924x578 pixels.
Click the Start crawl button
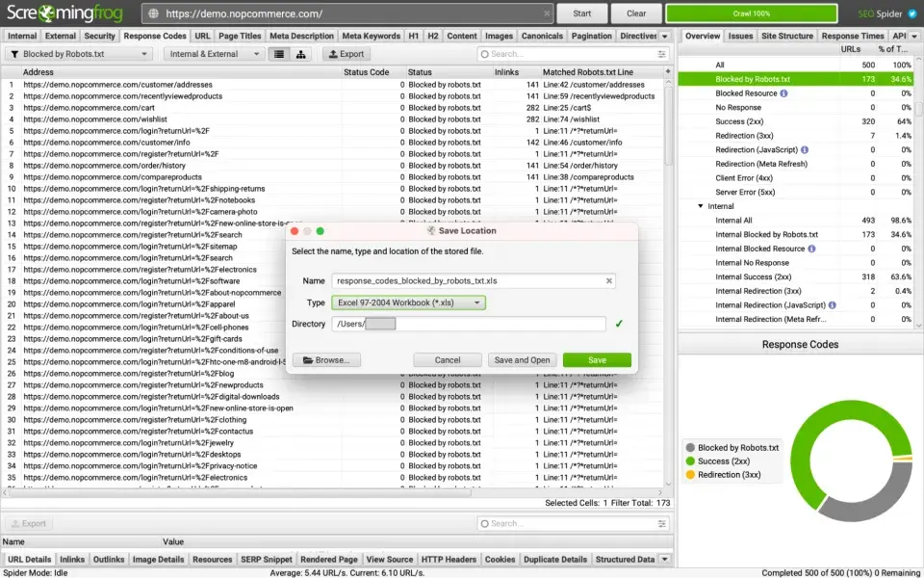pos(581,13)
